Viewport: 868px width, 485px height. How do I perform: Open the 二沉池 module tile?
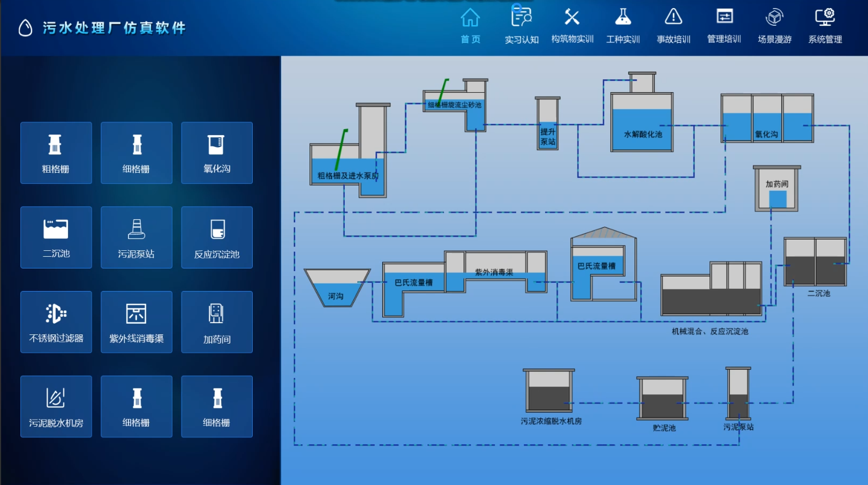56,237
